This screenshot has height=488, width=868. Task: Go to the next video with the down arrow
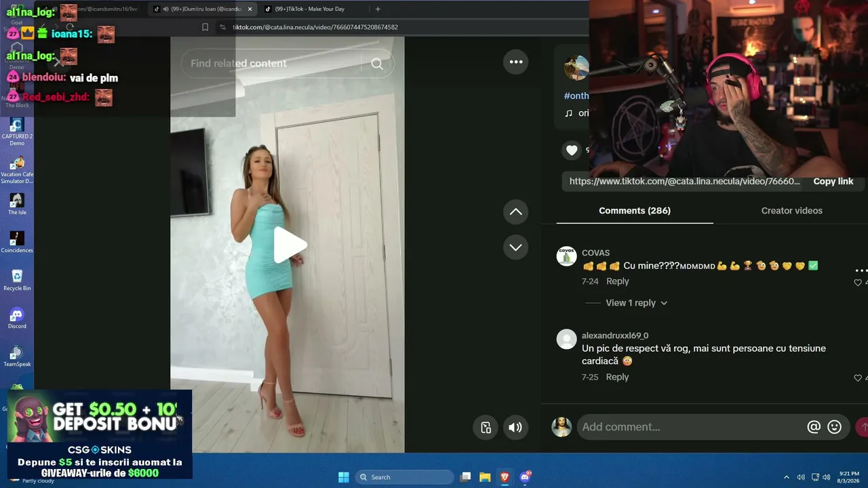click(x=515, y=247)
